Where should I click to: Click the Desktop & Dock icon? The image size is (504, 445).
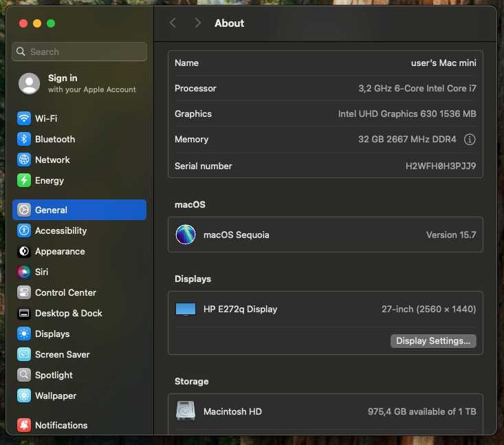pos(24,313)
